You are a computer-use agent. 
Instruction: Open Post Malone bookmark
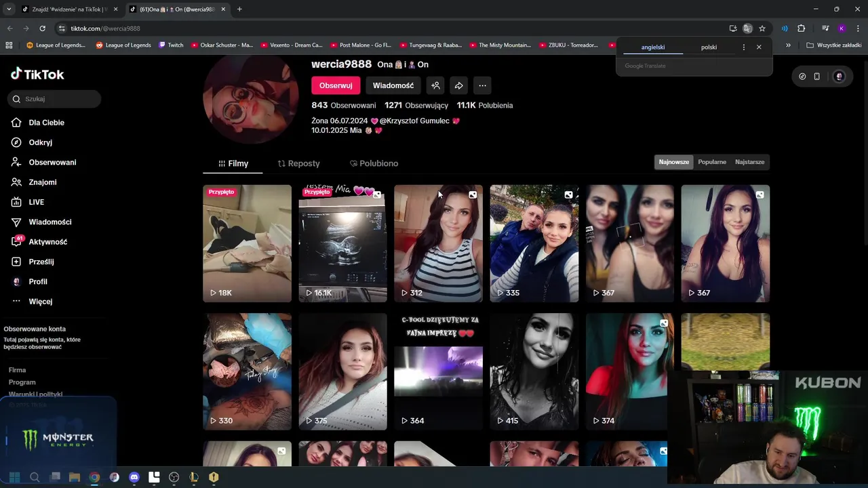[361, 45]
